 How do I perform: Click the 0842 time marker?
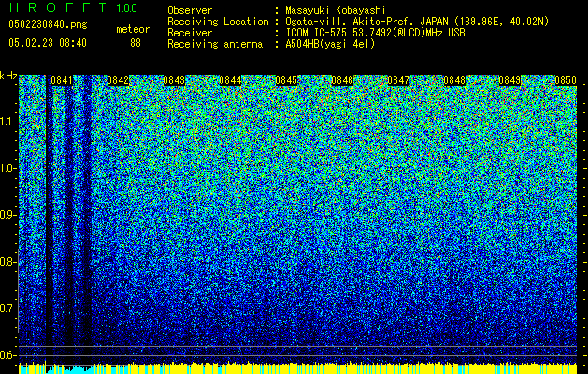[118, 80]
